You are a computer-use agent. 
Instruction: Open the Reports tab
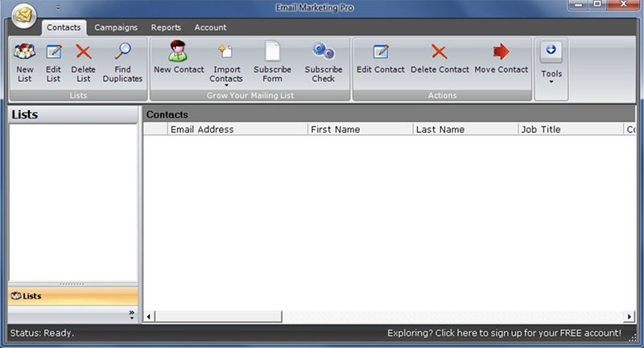point(166,27)
